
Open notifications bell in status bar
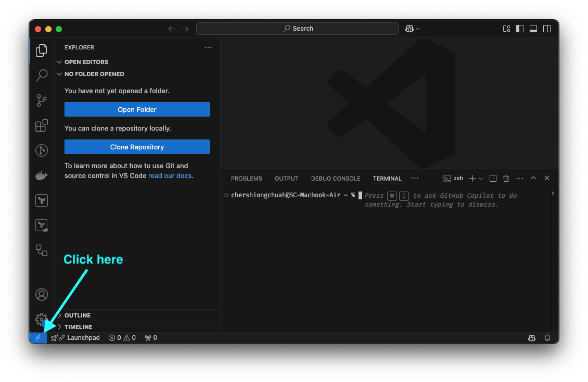click(547, 338)
